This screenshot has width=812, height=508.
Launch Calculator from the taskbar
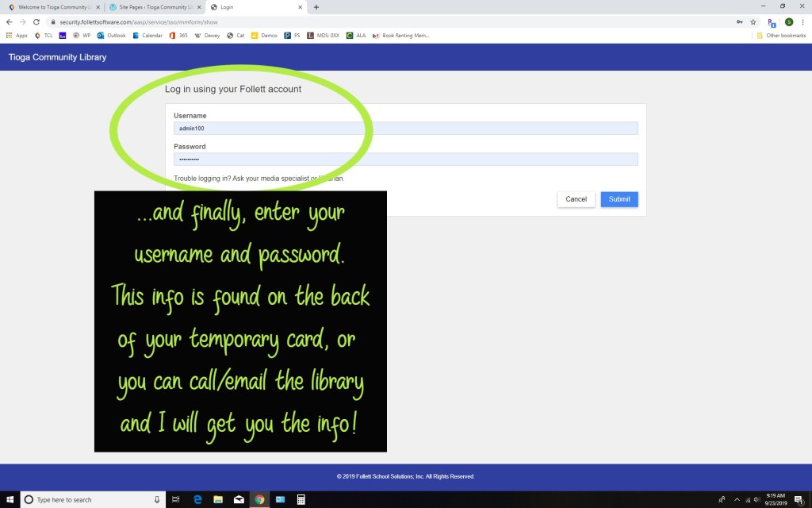301,499
